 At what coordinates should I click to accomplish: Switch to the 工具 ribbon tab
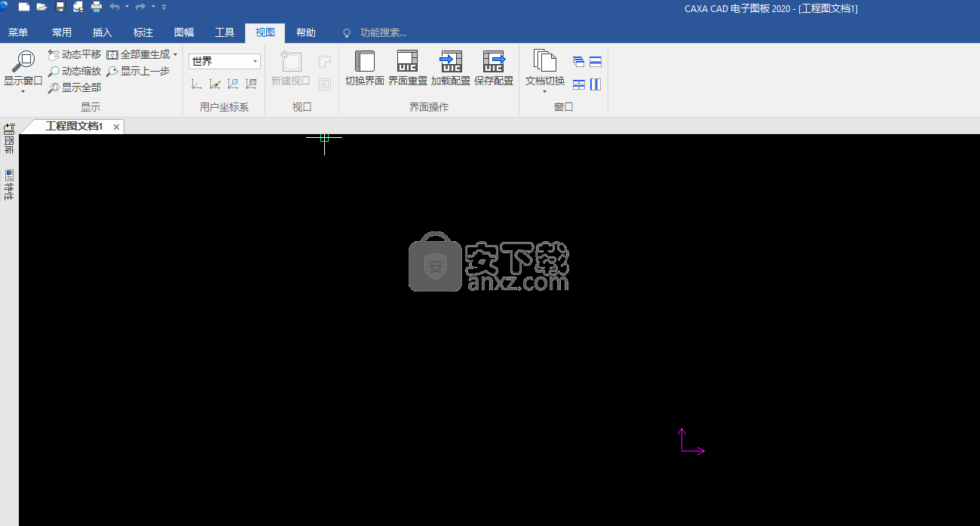pos(225,32)
